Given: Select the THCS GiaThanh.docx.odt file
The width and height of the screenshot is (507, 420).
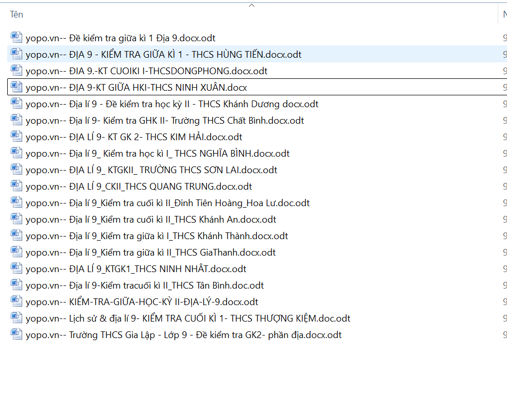Looking at the screenshot, I should tap(150, 253).
